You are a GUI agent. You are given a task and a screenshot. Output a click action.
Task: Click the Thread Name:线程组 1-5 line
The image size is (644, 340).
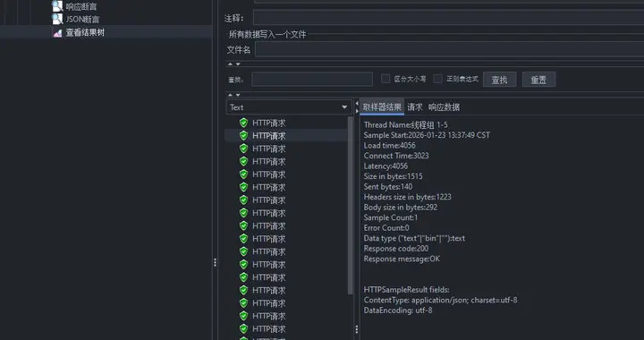[405, 125]
